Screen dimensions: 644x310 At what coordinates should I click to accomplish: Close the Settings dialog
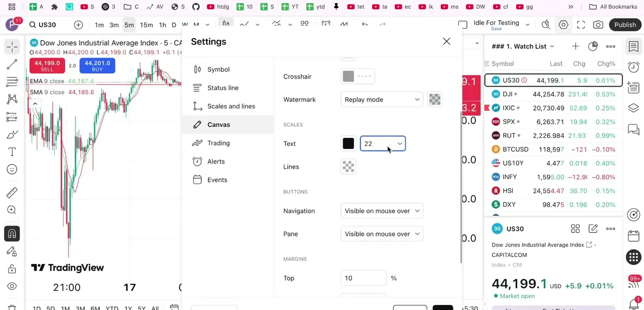(x=446, y=41)
